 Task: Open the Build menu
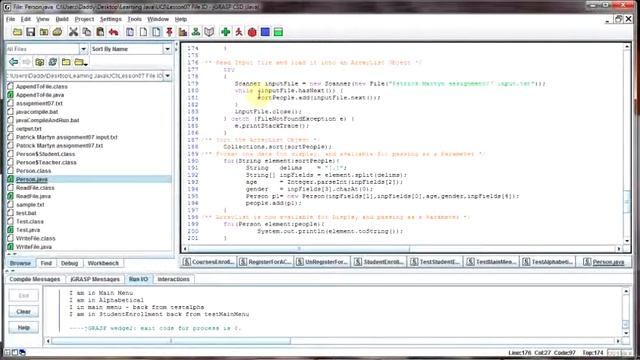[x=62, y=19]
